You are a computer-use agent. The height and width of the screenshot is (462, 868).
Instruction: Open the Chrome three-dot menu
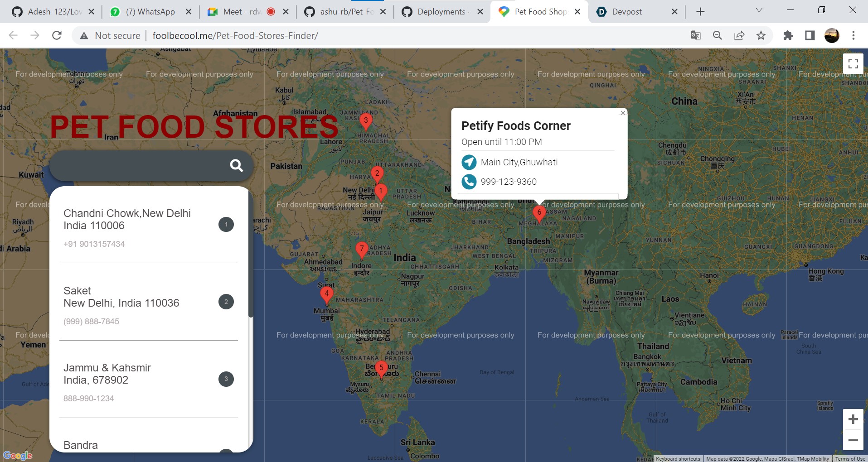click(x=853, y=35)
